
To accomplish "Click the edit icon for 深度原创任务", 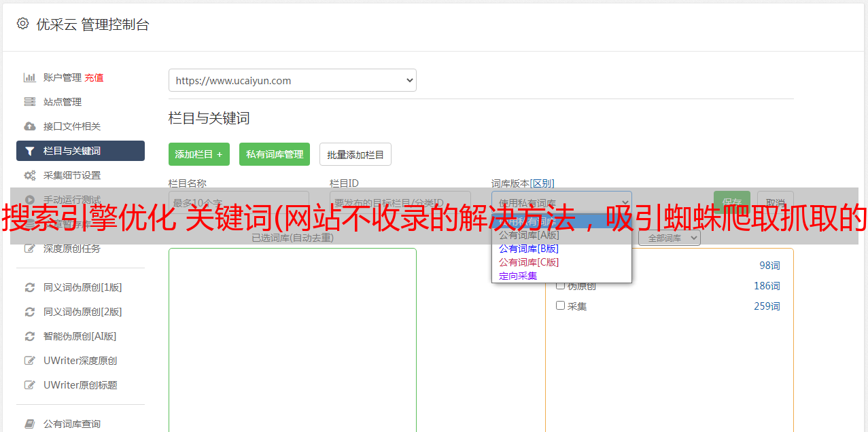I will click(x=29, y=249).
